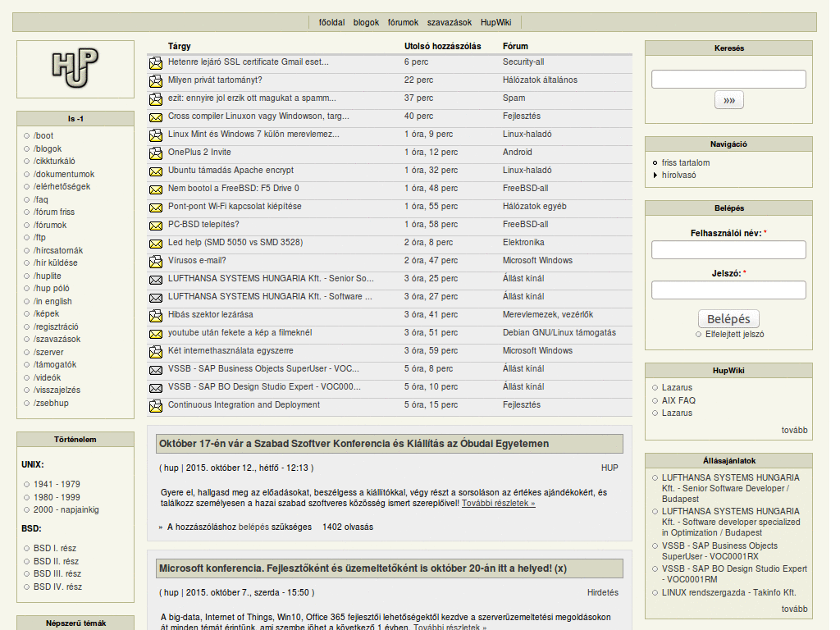Open '/dokumentumok' sidebar link

click(x=64, y=174)
